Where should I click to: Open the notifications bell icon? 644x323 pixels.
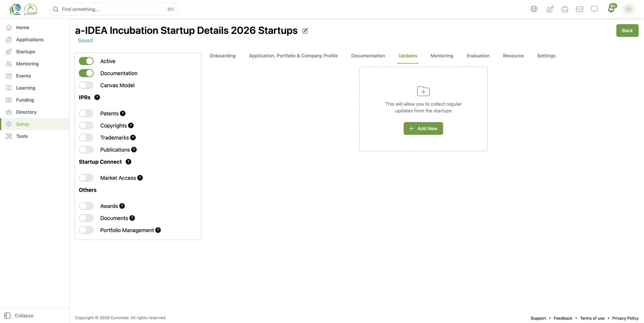coord(611,9)
